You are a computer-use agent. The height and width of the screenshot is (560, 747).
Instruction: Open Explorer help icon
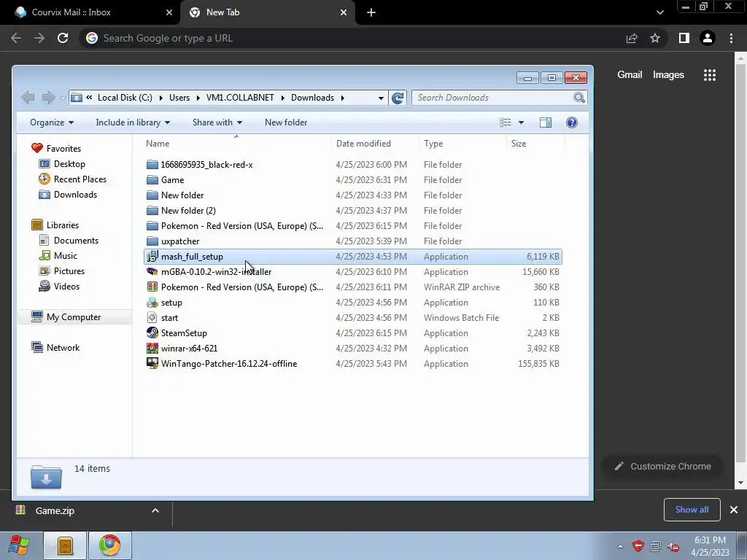pyautogui.click(x=572, y=122)
